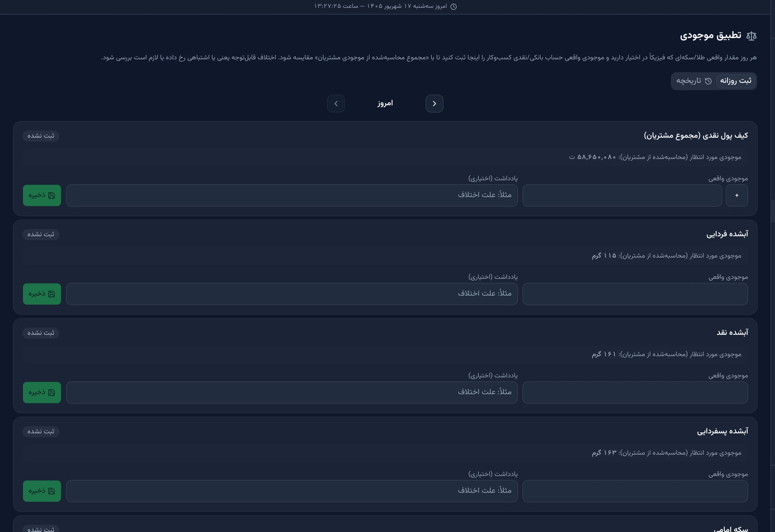Focus the موجودی واقعی field for آبشده پسفردایی
The image size is (775, 532).
point(635,491)
